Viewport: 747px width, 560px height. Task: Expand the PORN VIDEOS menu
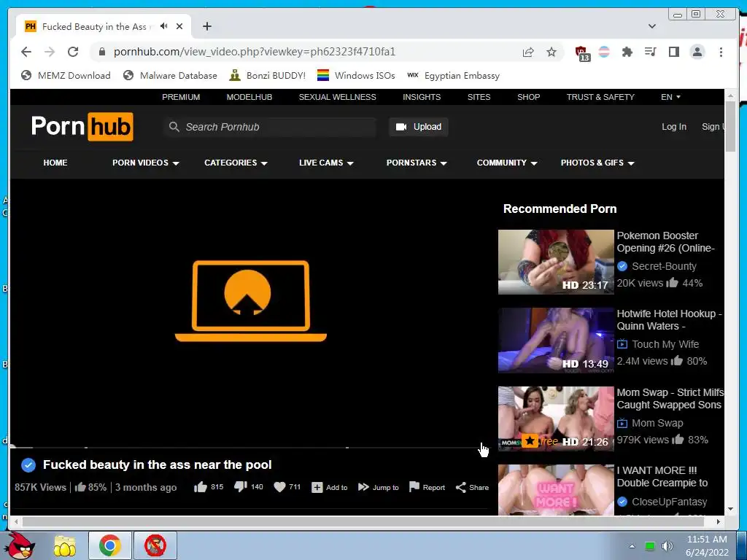[145, 163]
